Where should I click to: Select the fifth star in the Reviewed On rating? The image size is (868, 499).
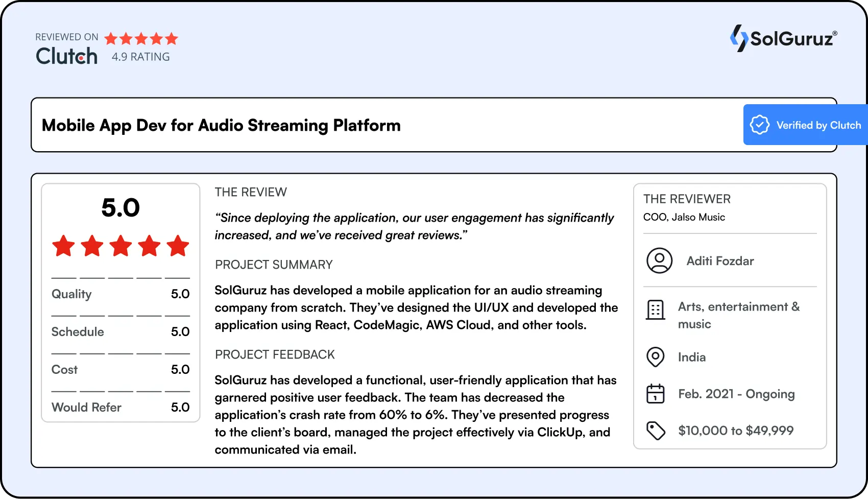click(173, 38)
